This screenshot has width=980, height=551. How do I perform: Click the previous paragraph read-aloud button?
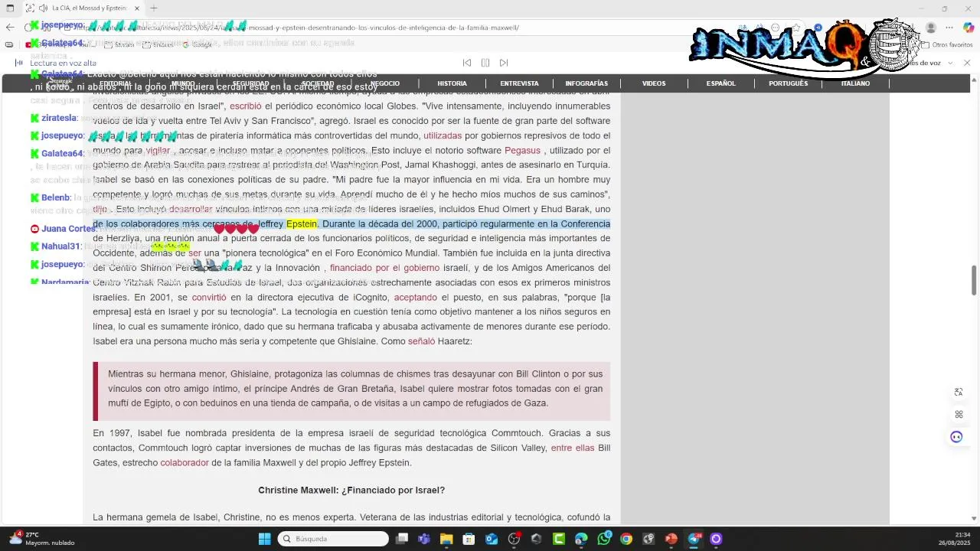coord(466,63)
